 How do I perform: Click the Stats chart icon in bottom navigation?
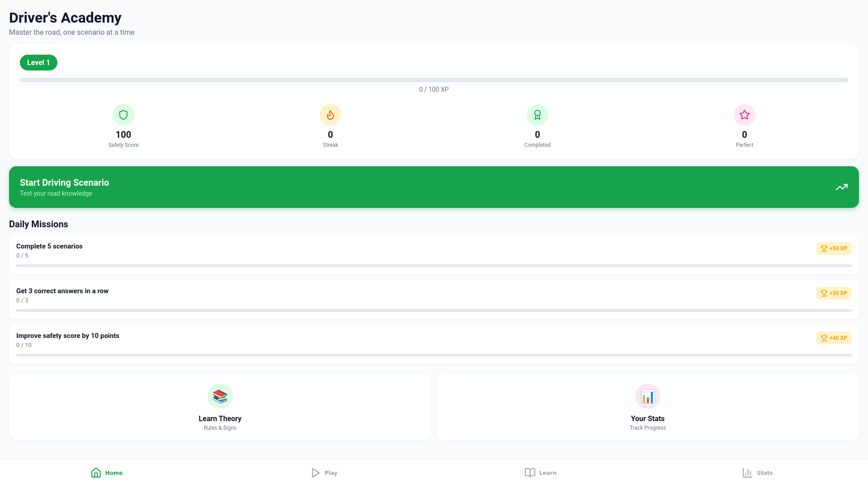click(747, 473)
